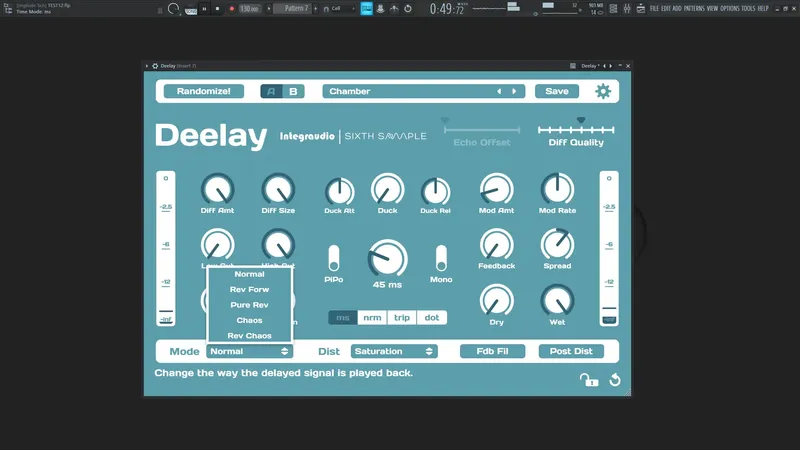
Task: Choose Chaos from Mode menu
Action: click(x=249, y=320)
